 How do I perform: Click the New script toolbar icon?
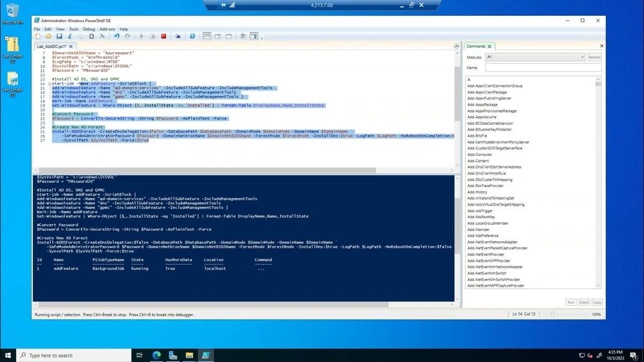click(x=38, y=36)
